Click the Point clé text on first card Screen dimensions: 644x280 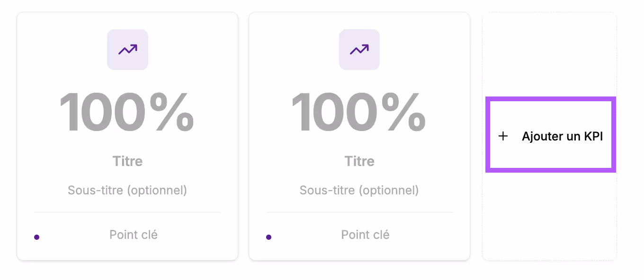(133, 234)
